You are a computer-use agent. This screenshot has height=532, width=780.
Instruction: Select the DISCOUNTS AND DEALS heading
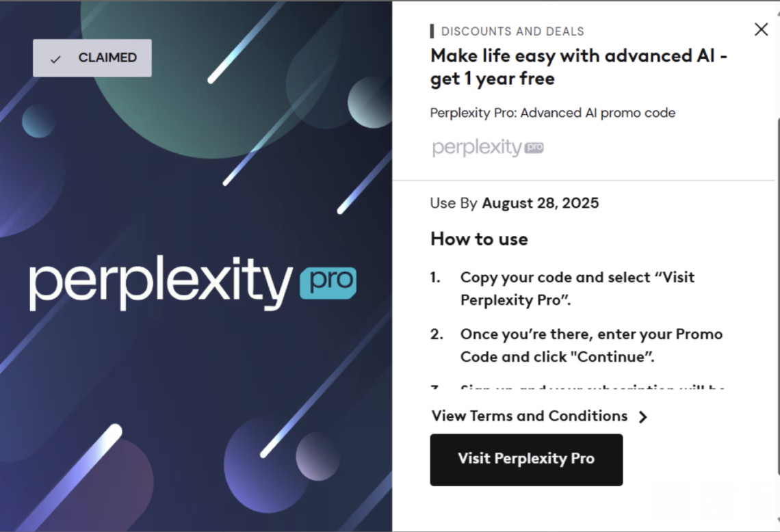point(513,31)
